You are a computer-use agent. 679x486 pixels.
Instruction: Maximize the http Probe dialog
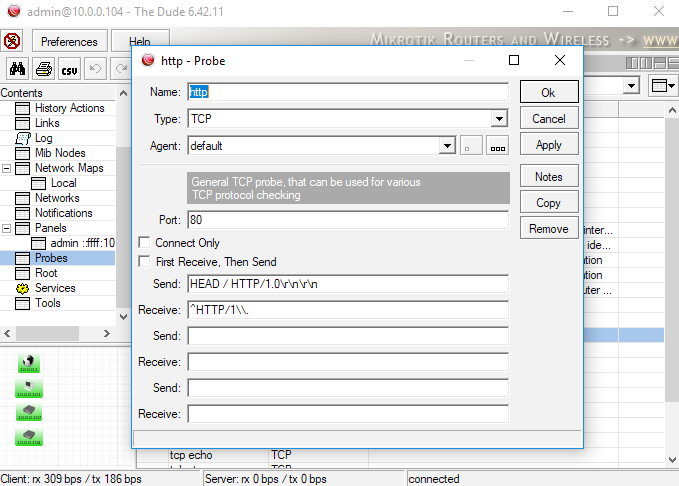pos(514,60)
